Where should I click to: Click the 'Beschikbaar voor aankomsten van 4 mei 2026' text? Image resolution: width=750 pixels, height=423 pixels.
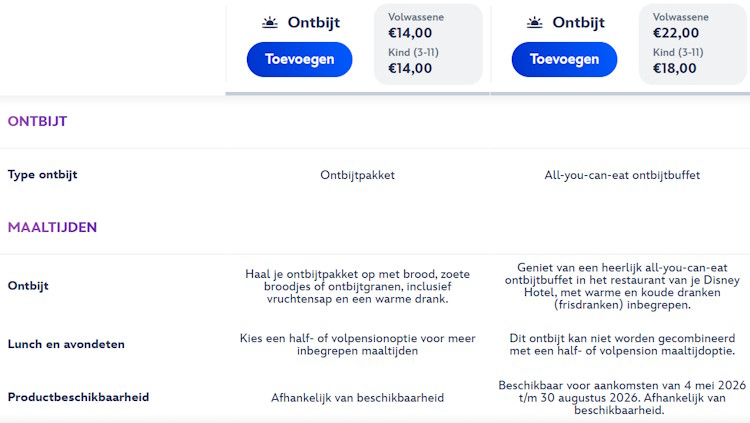tap(622, 397)
